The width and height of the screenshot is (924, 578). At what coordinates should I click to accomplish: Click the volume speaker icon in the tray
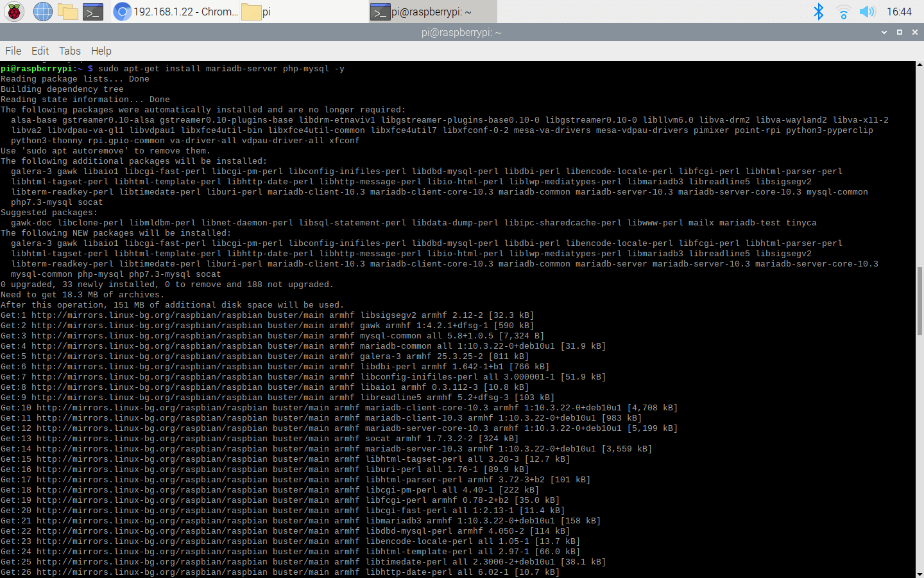tap(868, 11)
